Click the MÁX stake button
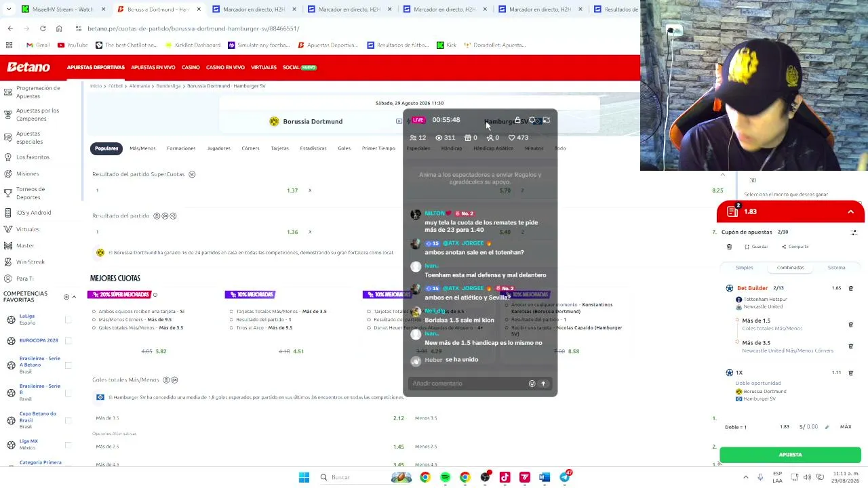Image resolution: width=868 pixels, height=488 pixels. (x=846, y=427)
